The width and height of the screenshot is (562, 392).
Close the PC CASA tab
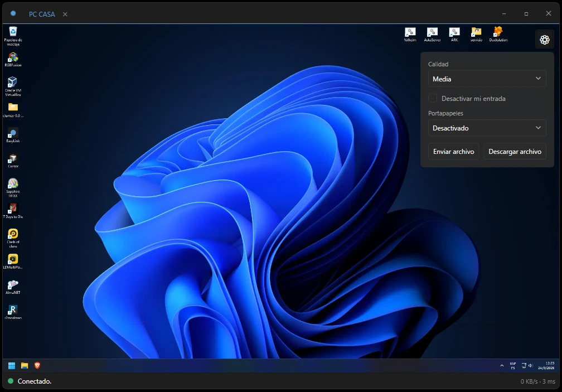[65, 14]
